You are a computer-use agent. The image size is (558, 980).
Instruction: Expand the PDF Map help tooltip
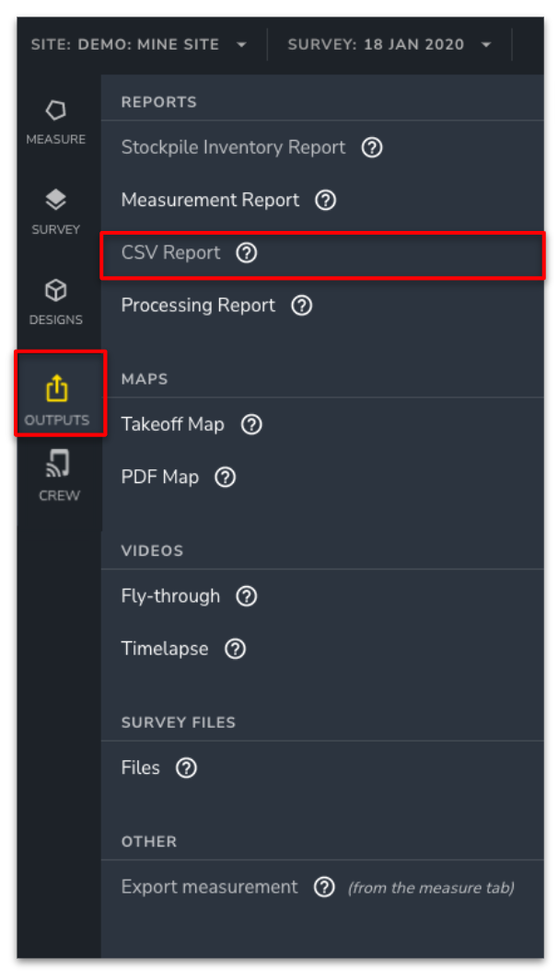[225, 478]
